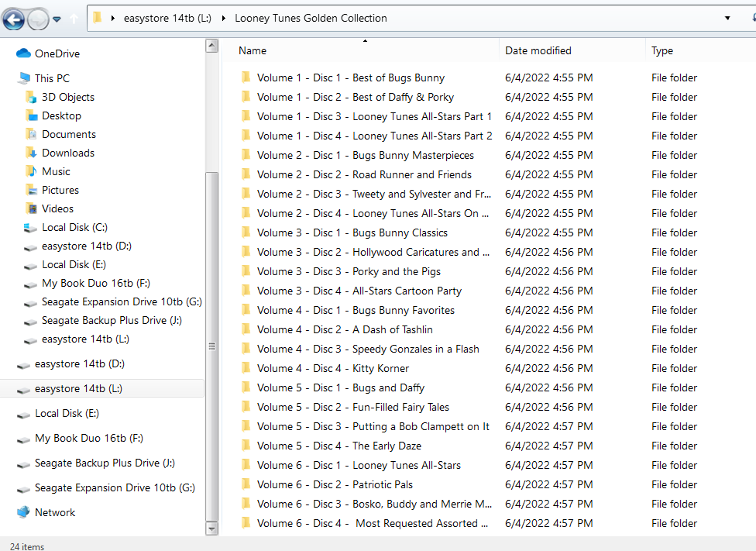756x551 pixels.
Task: Click folder icon of Hollywood Caricatures folder
Action: pyautogui.click(x=246, y=251)
